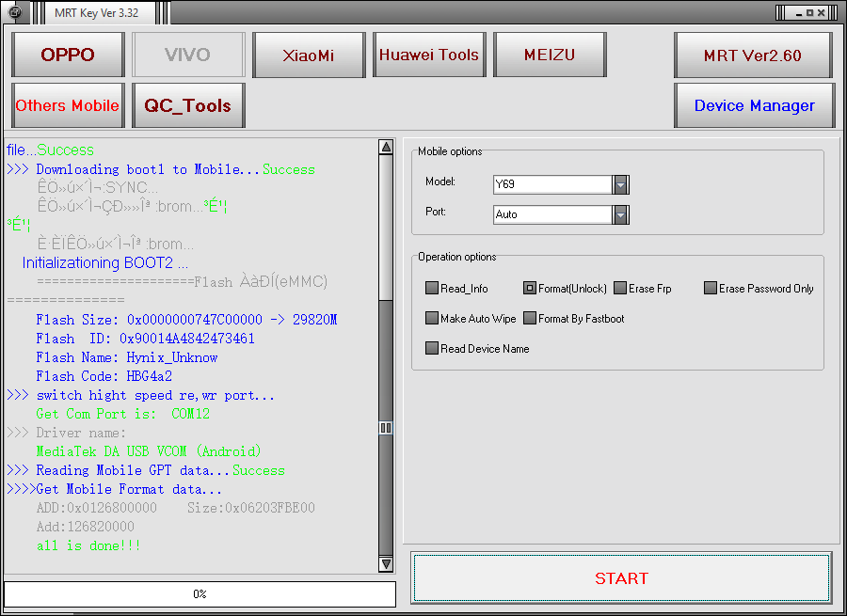Click log line 'switch hight speed re,wr port'

(x=141, y=395)
